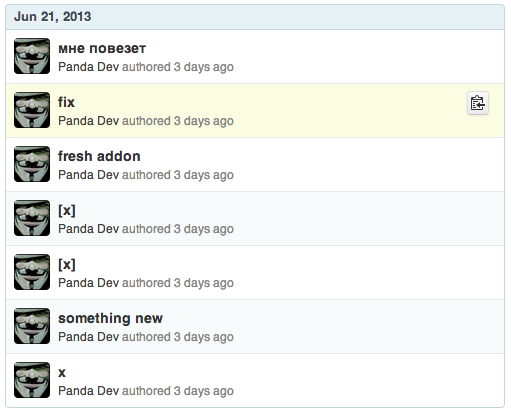Screen dimensions: 511x413
Task: Click the avatar beside 'something new' commit
Action: click(32, 326)
